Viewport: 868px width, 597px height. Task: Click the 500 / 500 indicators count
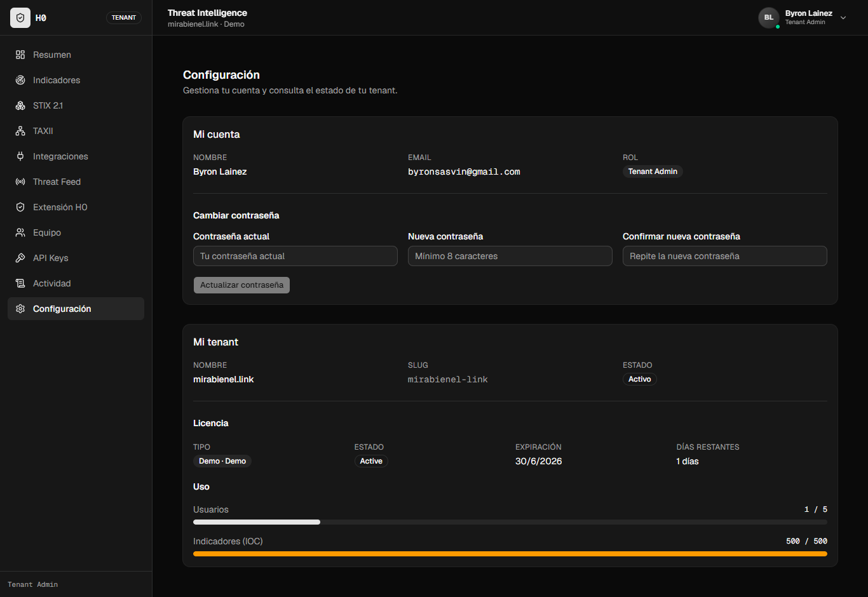tap(807, 541)
